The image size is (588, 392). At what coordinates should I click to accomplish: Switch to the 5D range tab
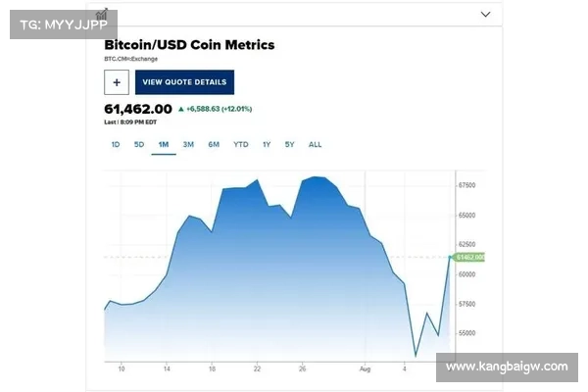[139, 144]
